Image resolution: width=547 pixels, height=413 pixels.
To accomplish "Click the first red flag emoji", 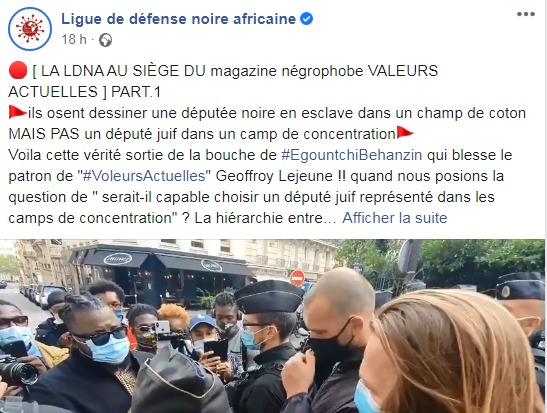I will [18, 112].
